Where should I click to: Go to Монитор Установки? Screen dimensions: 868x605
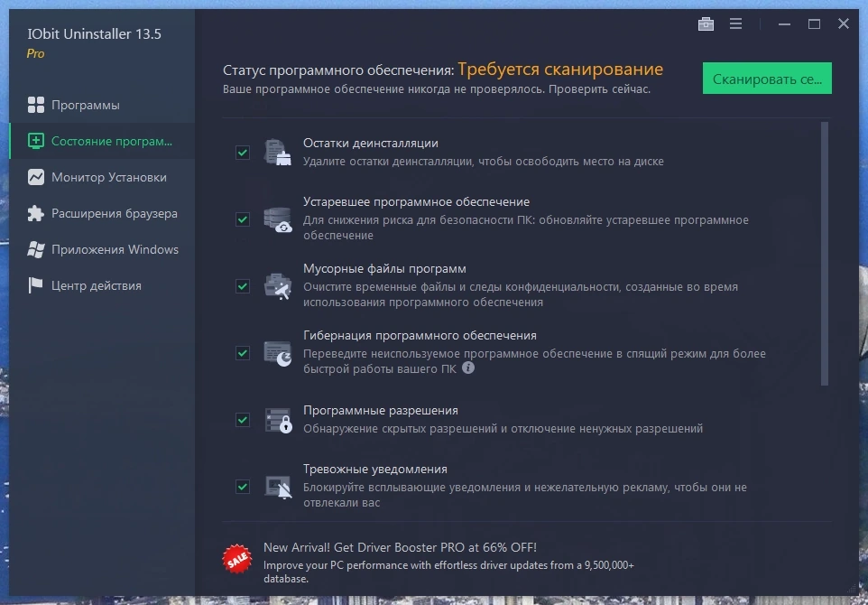point(102,177)
